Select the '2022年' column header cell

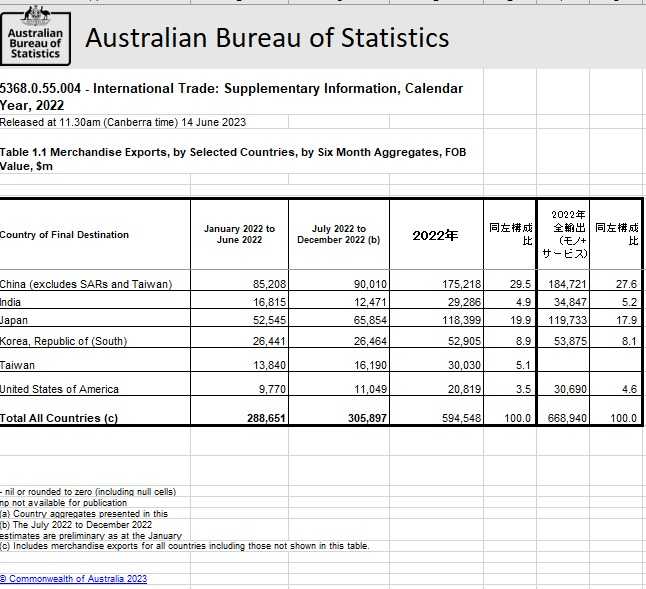click(x=435, y=236)
